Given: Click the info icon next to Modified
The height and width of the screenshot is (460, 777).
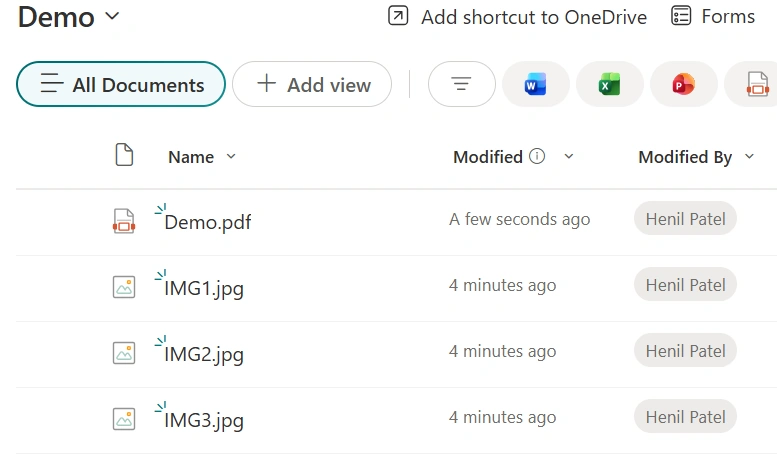Looking at the screenshot, I should pos(537,156).
